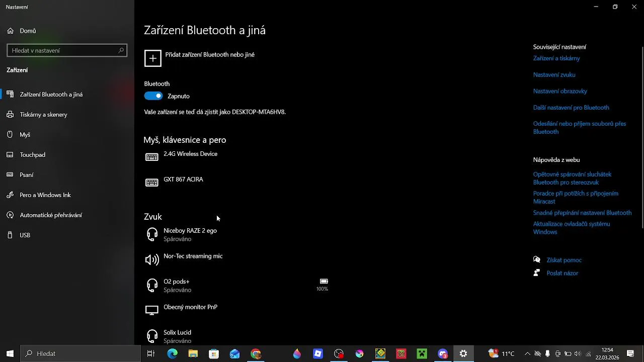Viewport: 644px width, 362px height.
Task: Open Touchpad settings
Action: coord(67,155)
